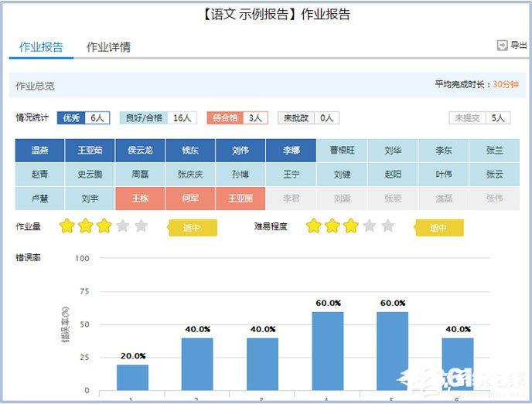This screenshot has height=404, width=532.
Task: Click fourth gray star of 作业量
Action: point(123,226)
